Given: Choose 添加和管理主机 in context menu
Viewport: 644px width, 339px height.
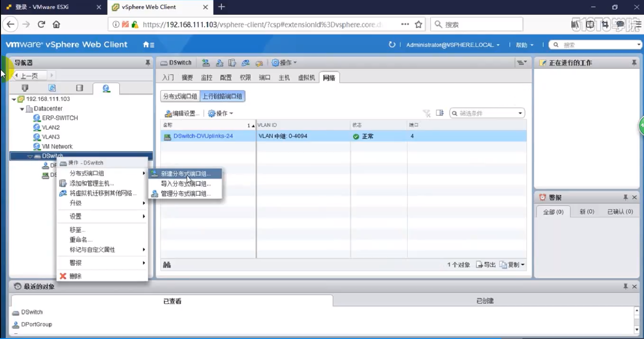Looking at the screenshot, I should point(102,183).
